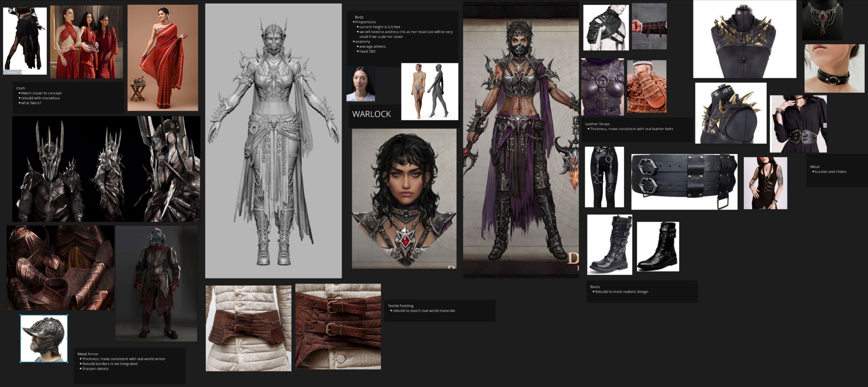Select the red gem gothic necklace image
The width and height of the screenshot is (868, 387).
pos(822,20)
